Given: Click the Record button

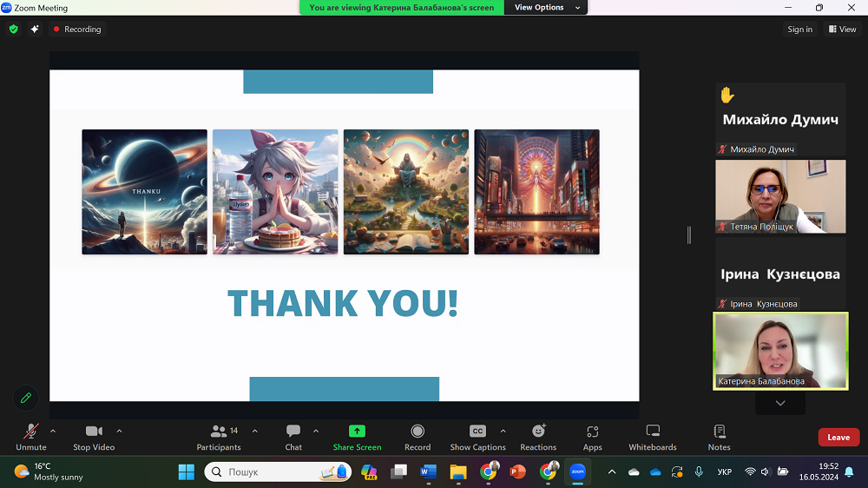Looking at the screenshot, I should point(418,436).
